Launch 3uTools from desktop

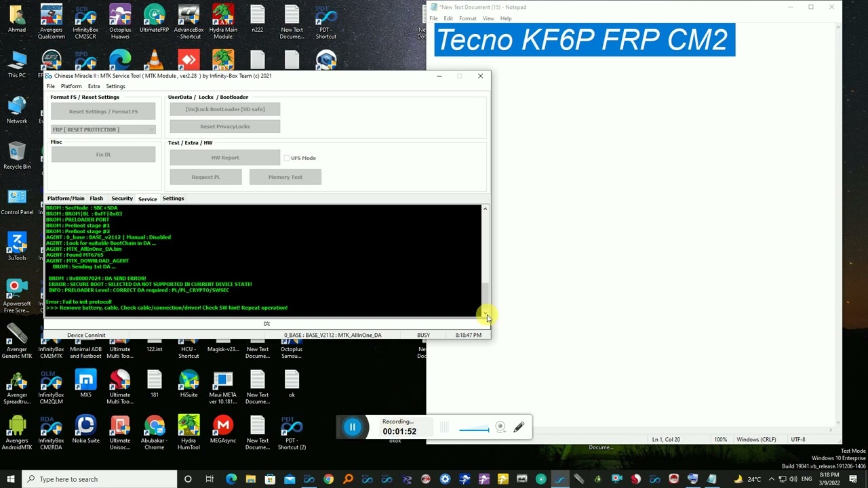(x=17, y=247)
